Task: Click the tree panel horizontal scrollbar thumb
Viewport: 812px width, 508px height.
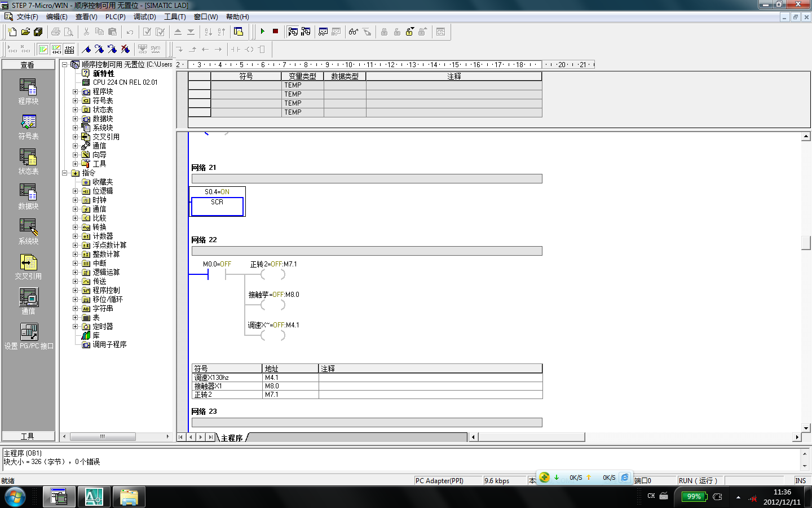Action: pos(102,436)
